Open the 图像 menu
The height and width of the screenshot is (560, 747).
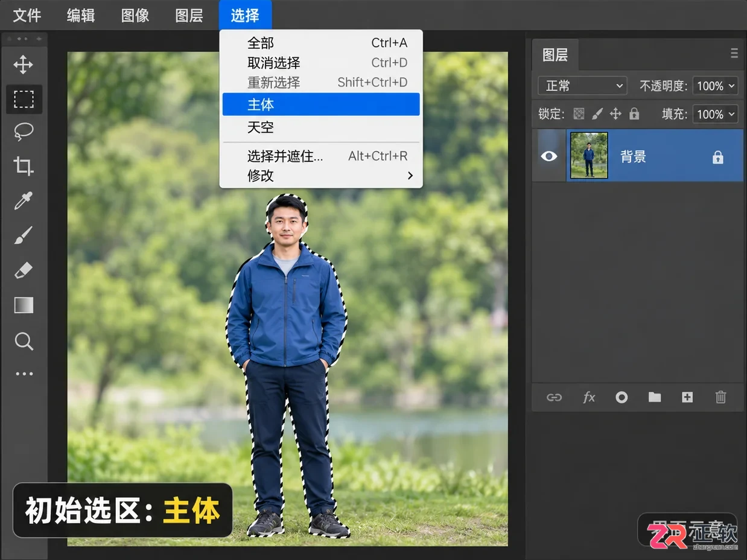click(135, 15)
